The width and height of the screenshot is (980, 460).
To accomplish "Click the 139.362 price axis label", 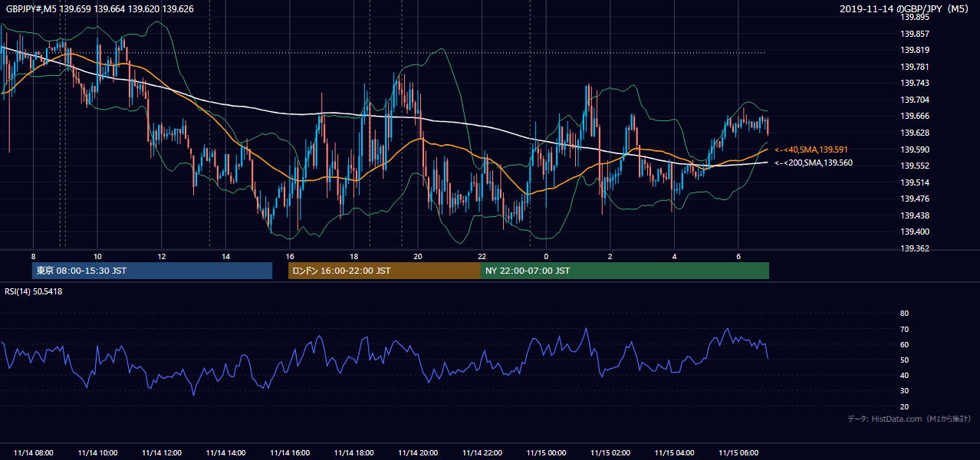I will [x=915, y=248].
